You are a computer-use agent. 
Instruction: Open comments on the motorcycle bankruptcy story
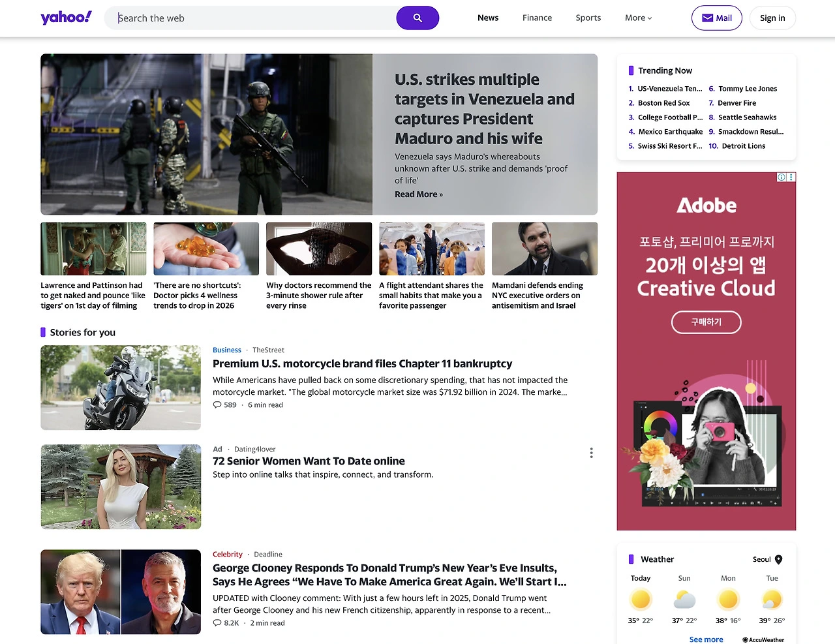click(225, 405)
